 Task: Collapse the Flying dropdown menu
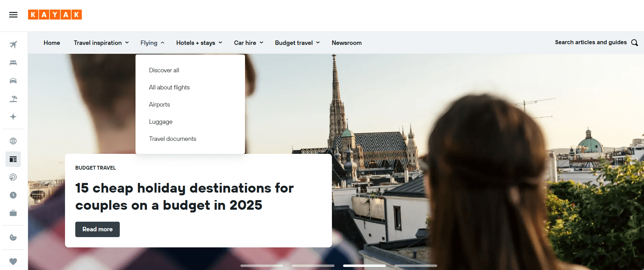click(x=153, y=43)
